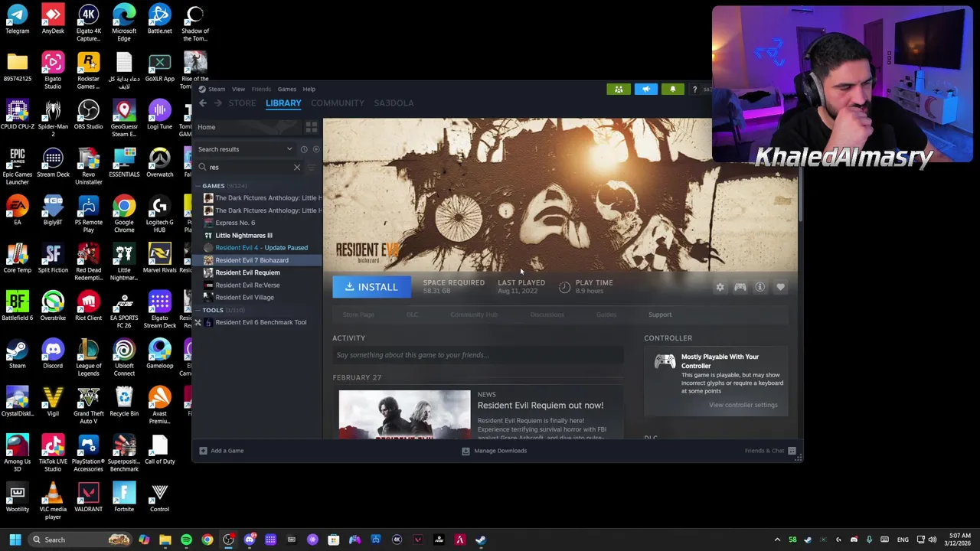The image size is (980, 551).
Task: Click View controller settings link
Action: (x=743, y=405)
